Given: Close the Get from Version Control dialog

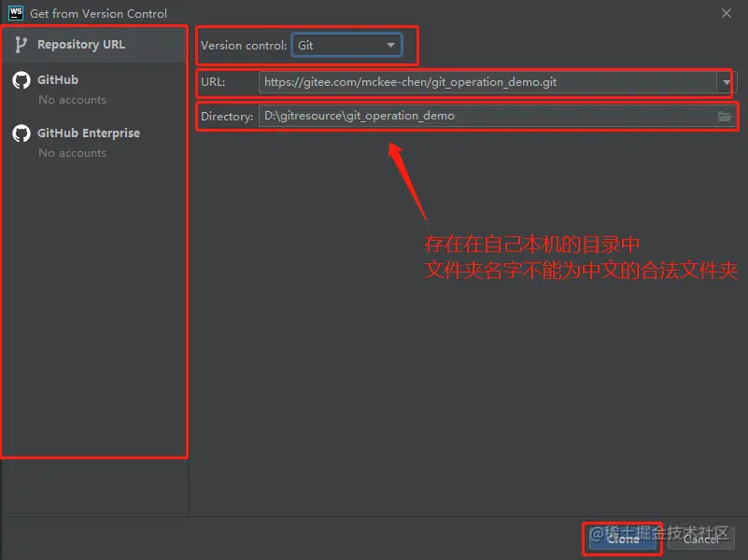Looking at the screenshot, I should [x=727, y=13].
